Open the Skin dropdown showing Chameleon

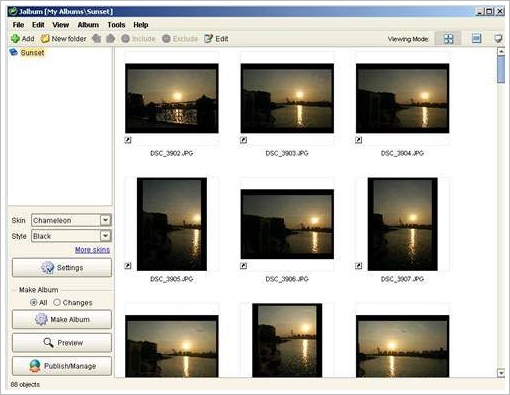pos(71,220)
